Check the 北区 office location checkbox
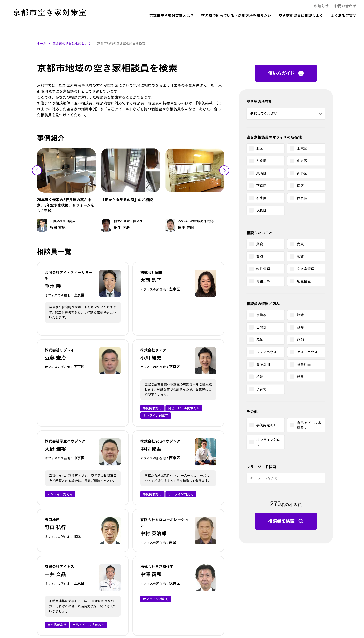 coord(252,148)
